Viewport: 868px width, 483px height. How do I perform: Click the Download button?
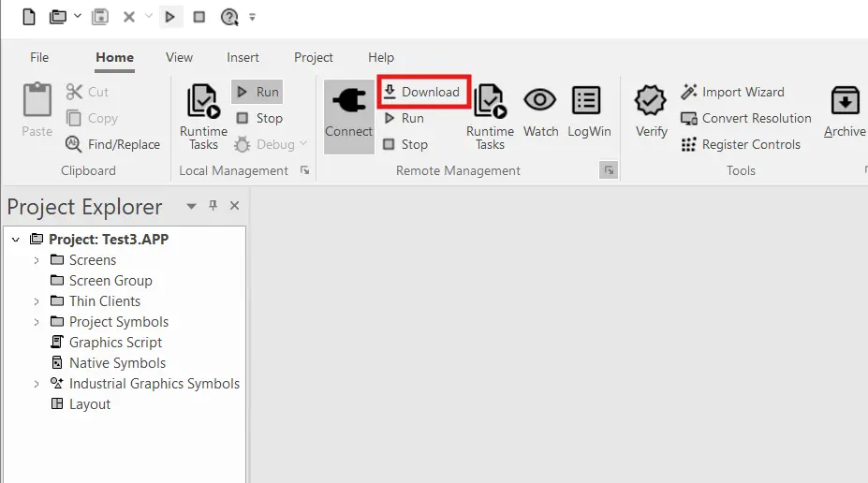click(422, 92)
